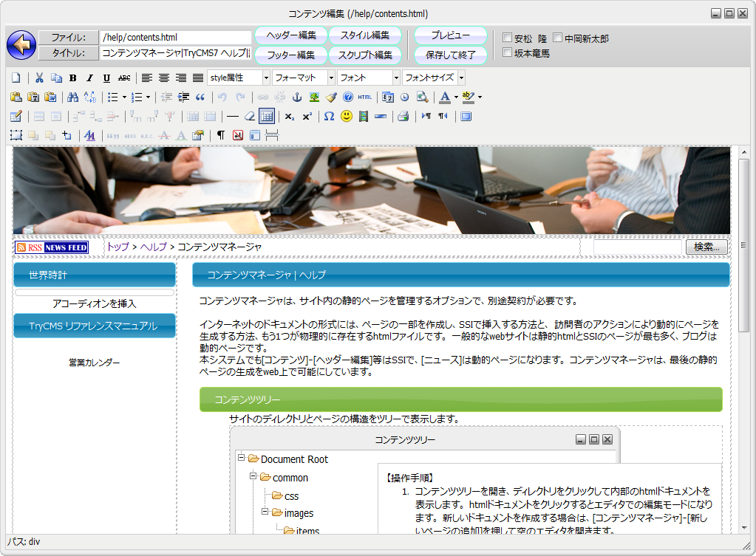Tick the 坂本竜馬 checkbox

(507, 52)
